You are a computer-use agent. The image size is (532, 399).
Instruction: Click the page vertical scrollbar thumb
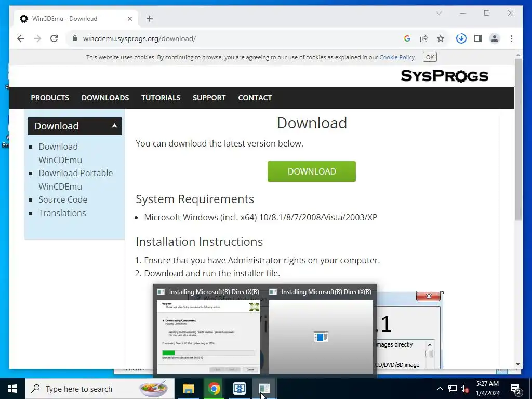pos(518,139)
